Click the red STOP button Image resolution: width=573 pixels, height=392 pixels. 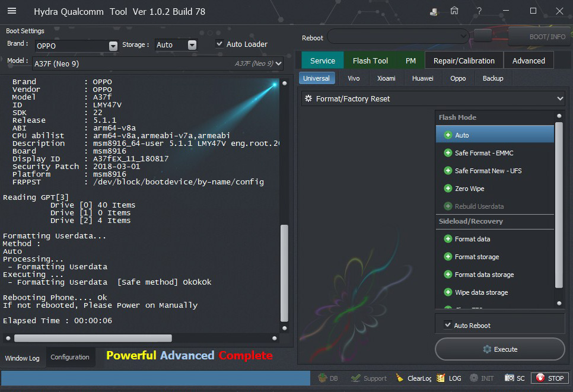(550, 378)
